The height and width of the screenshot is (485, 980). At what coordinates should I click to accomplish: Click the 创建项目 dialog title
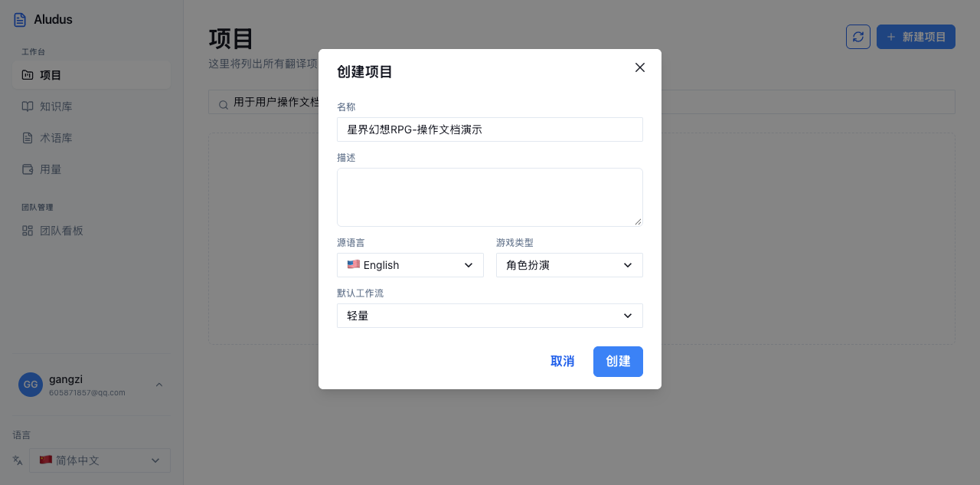coord(365,72)
